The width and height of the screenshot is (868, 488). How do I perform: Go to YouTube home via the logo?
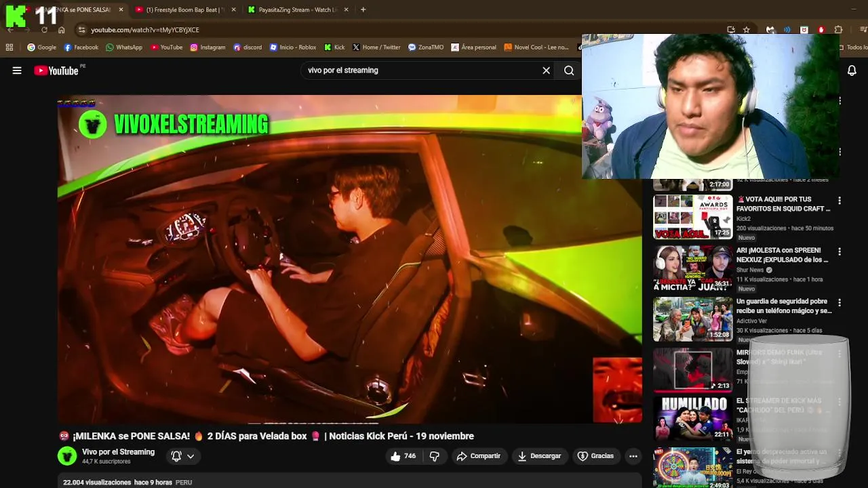click(x=56, y=70)
